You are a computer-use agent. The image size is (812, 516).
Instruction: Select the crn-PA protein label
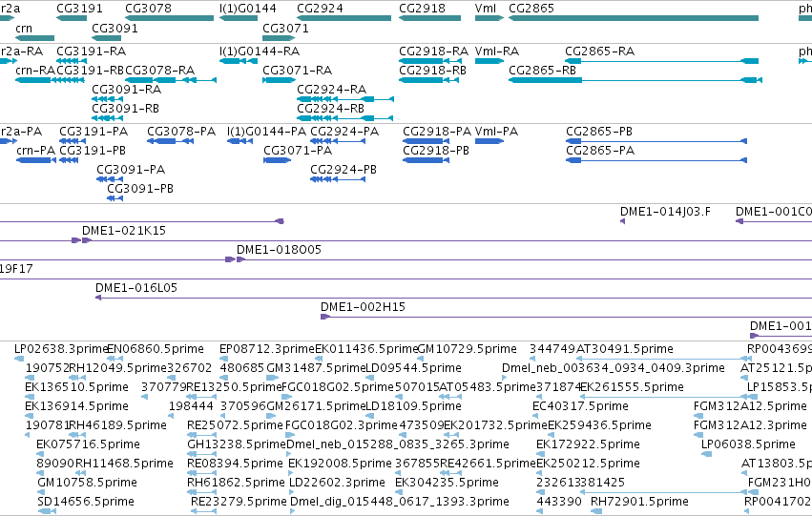coord(35,151)
